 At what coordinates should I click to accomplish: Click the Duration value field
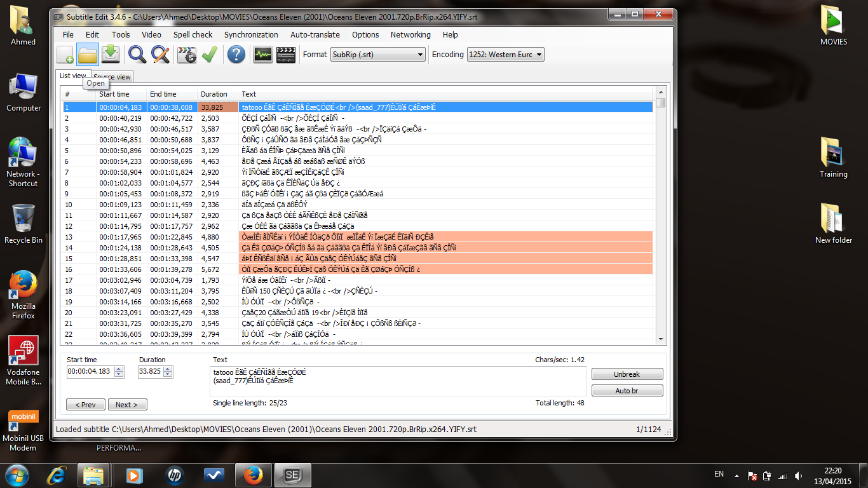click(151, 372)
